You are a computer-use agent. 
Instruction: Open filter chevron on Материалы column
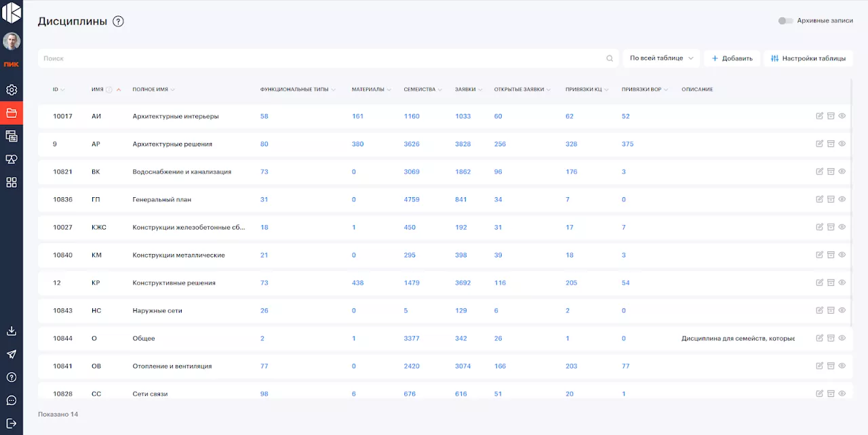pos(389,89)
